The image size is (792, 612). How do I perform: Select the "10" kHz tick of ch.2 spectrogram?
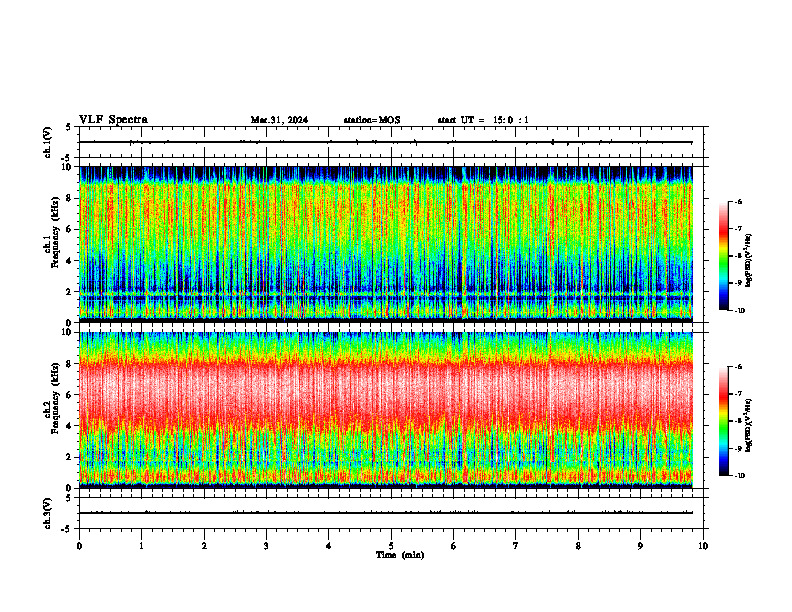(x=68, y=332)
